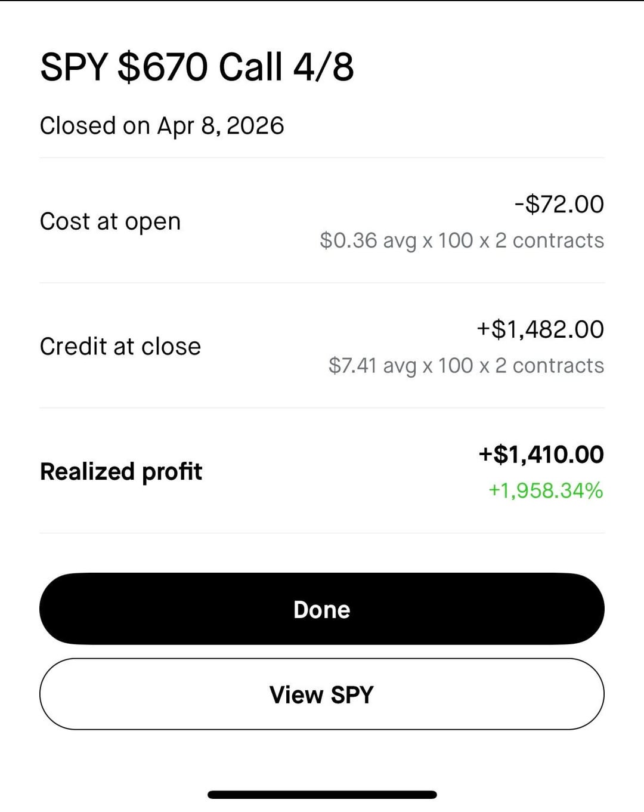
Task: Tap the black Done button
Action: click(322, 609)
